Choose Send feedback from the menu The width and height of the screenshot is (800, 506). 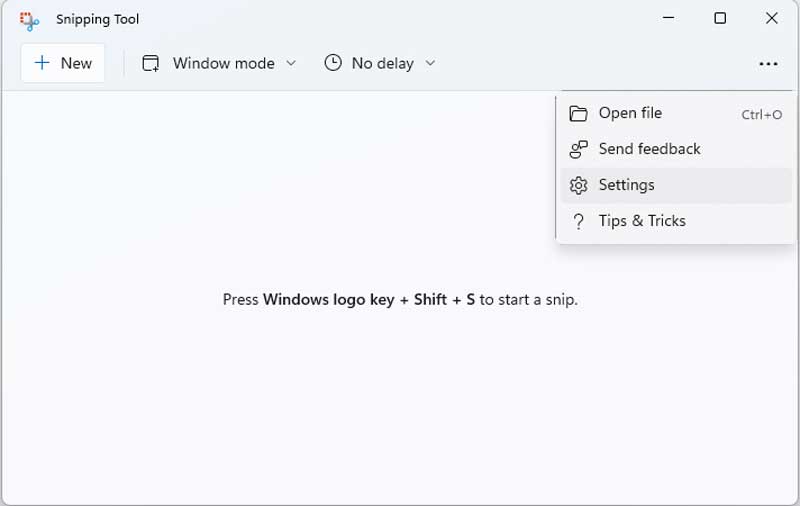(x=676, y=149)
